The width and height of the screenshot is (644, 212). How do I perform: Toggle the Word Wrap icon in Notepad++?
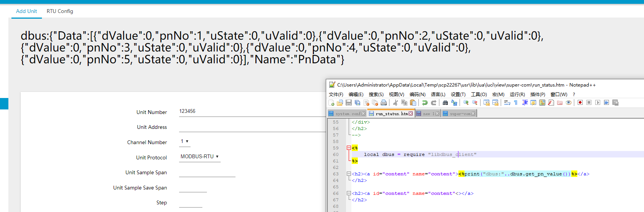tap(507, 103)
